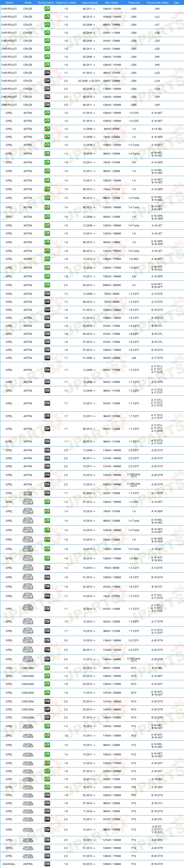Screen dimensions: 184x868
Task: Click the Pojemność silnika column header
Action: pyautogui.click(x=66, y=2)
